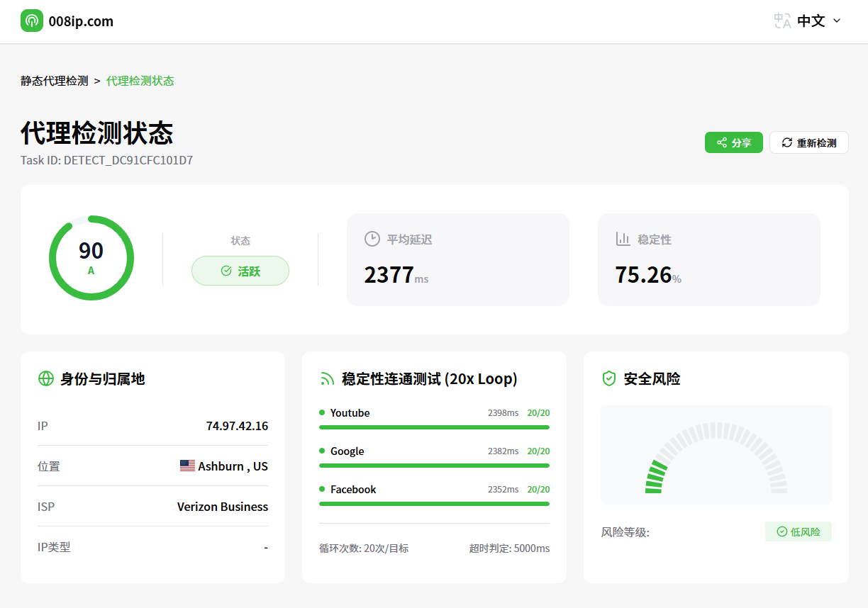Click the green 分享 button
Viewport: 868px width, 608px height.
pos(733,142)
